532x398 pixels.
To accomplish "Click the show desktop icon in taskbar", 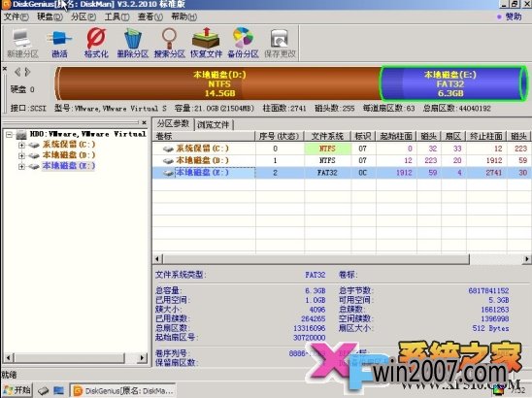I will point(58,390).
